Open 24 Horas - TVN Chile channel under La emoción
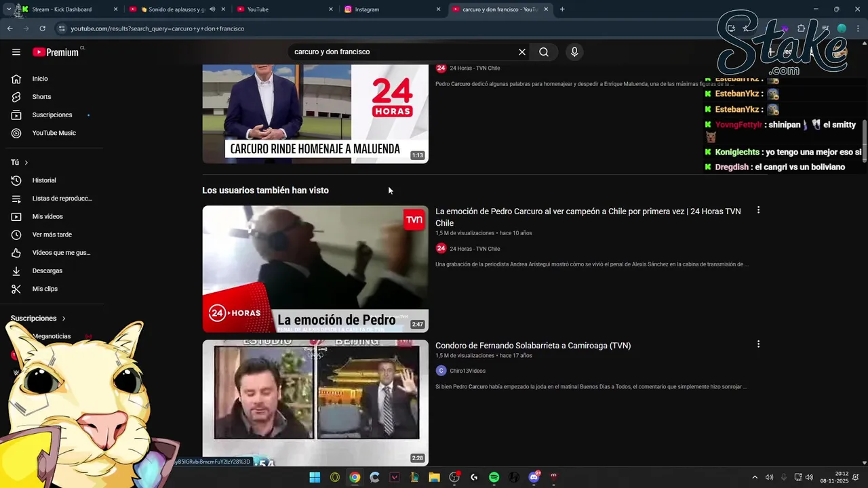The image size is (868, 488). pos(475,249)
